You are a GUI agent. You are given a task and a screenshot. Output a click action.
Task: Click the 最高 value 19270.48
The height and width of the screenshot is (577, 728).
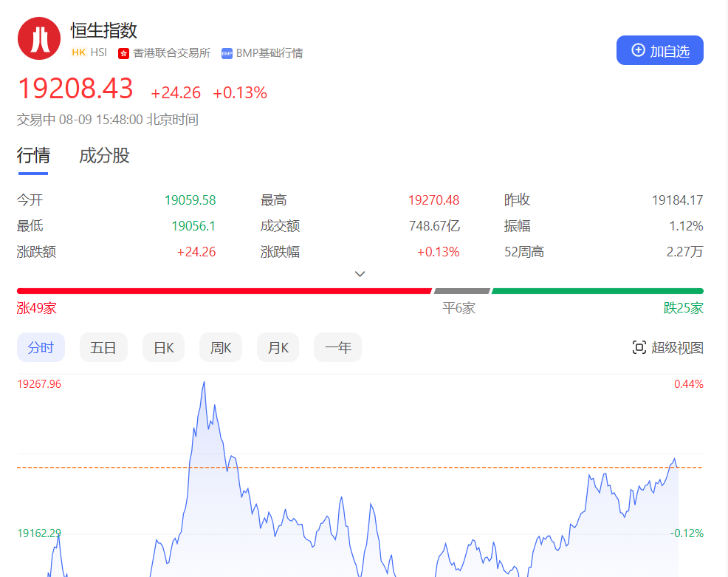(x=433, y=200)
